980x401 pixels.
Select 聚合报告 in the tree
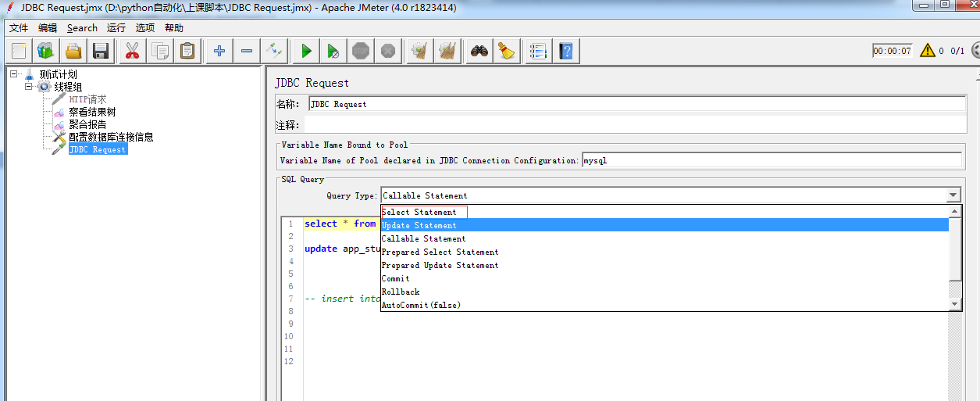tap(87, 124)
